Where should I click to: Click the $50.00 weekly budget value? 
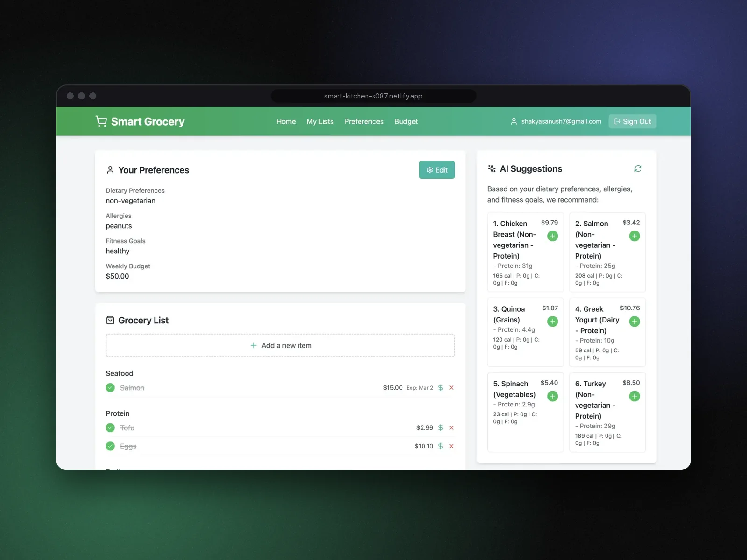point(117,276)
